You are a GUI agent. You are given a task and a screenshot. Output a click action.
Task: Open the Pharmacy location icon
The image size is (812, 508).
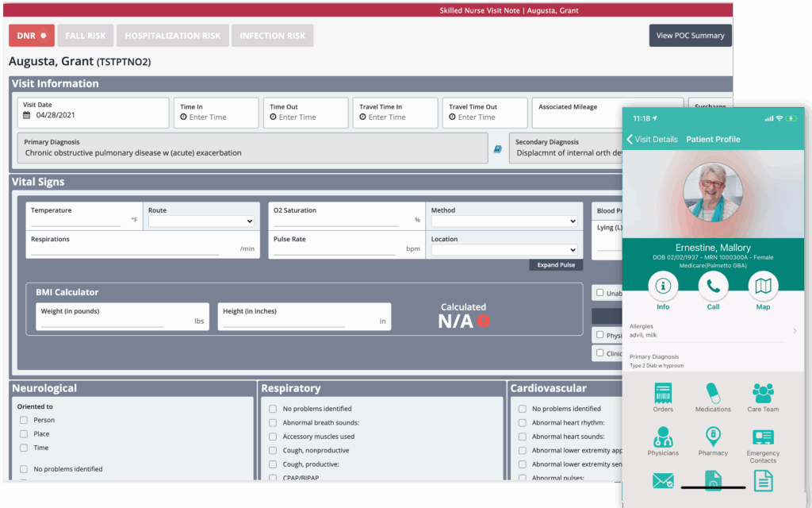pos(713,437)
